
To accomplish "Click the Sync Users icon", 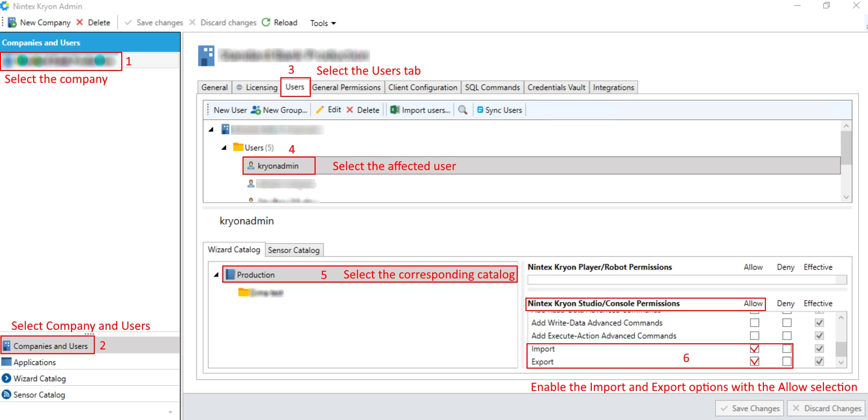I will (480, 110).
